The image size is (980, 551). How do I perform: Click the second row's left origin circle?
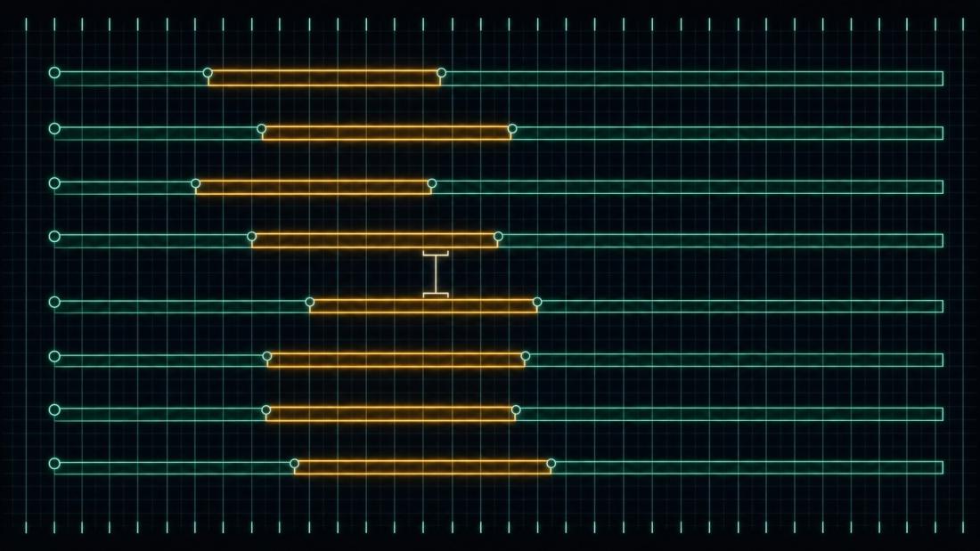coord(54,129)
